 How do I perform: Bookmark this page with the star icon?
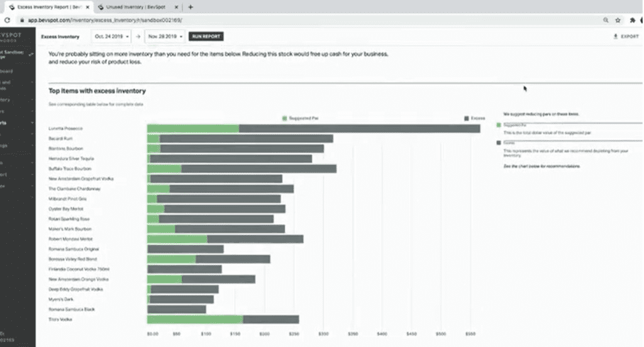pos(618,20)
